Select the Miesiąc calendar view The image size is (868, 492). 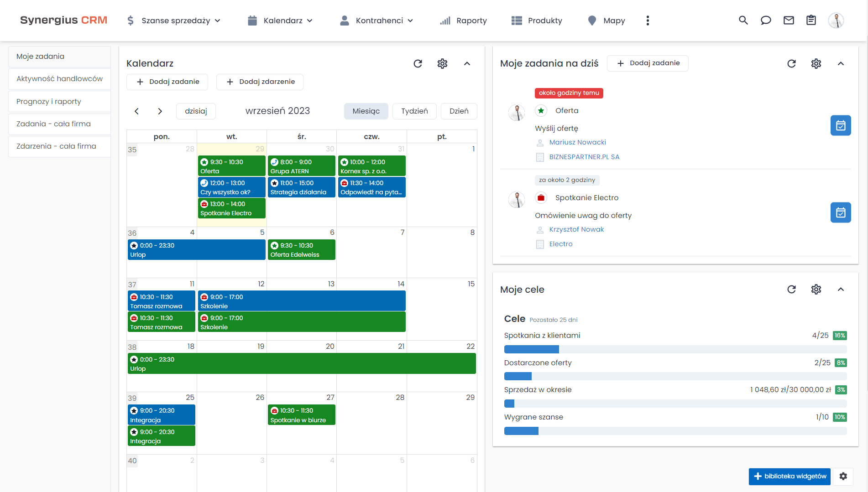point(366,111)
